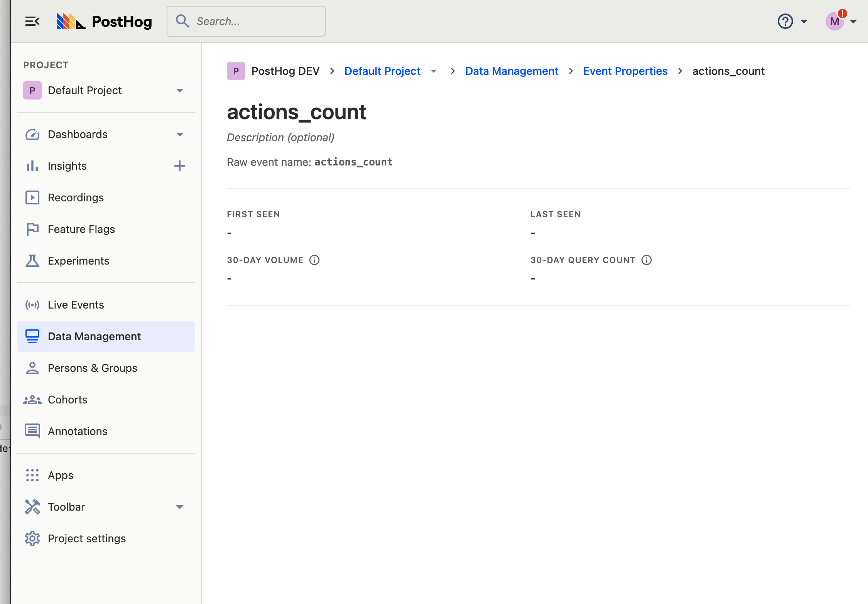Screen dimensions: 868x604
Task: Click the Search input field
Action: [255, 21]
